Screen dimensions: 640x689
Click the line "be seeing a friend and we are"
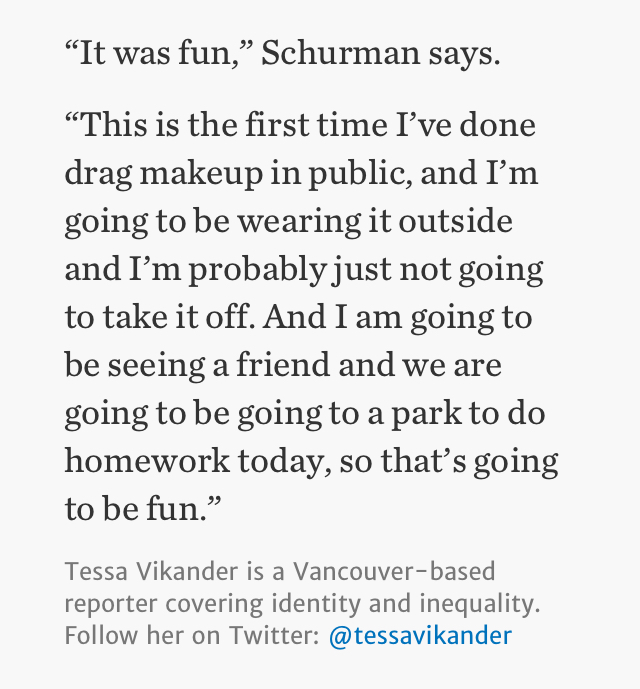pyautogui.click(x=283, y=366)
